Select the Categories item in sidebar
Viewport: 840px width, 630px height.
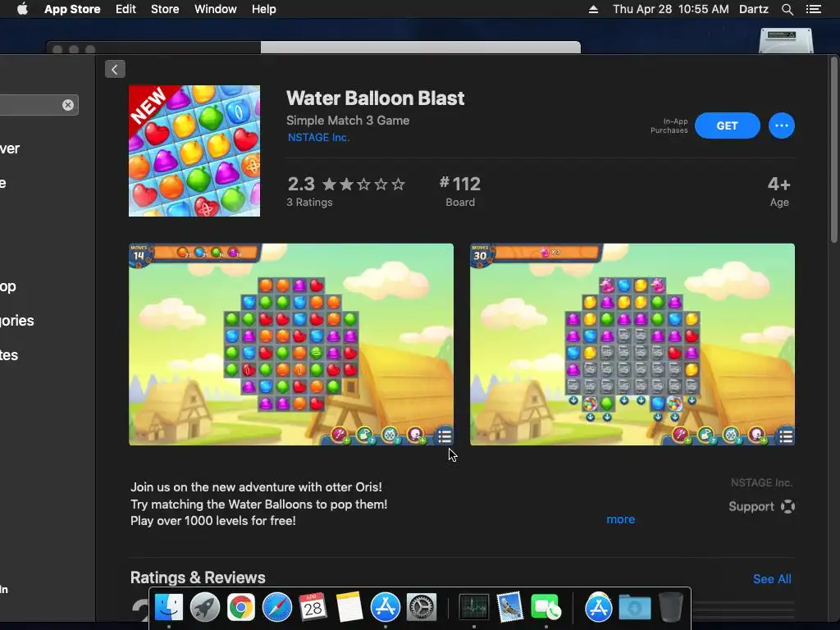[17, 321]
